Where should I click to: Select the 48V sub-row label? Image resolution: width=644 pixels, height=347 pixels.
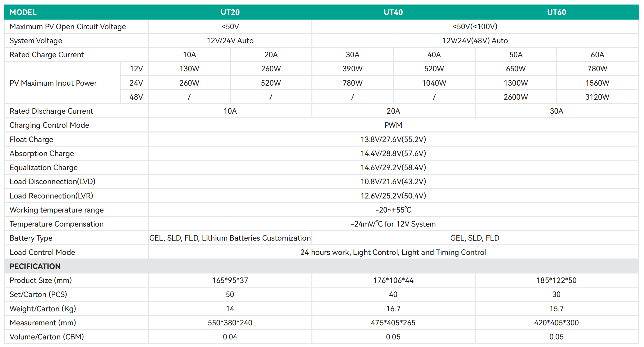pos(136,97)
